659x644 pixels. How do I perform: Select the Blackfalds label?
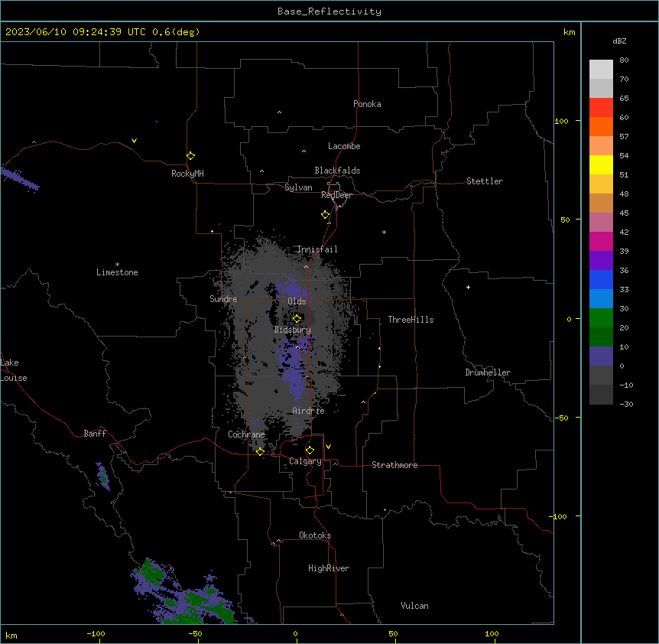[x=337, y=171]
